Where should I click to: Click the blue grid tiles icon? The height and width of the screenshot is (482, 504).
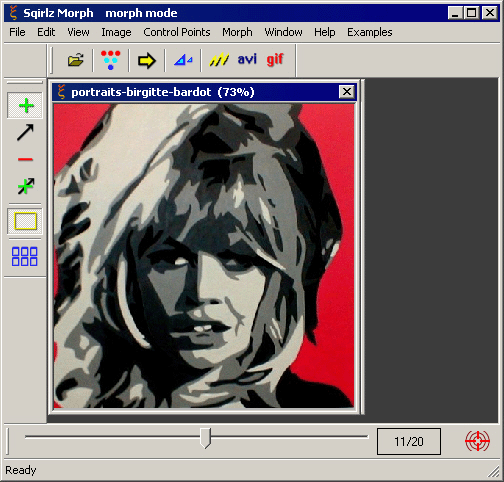coord(25,256)
